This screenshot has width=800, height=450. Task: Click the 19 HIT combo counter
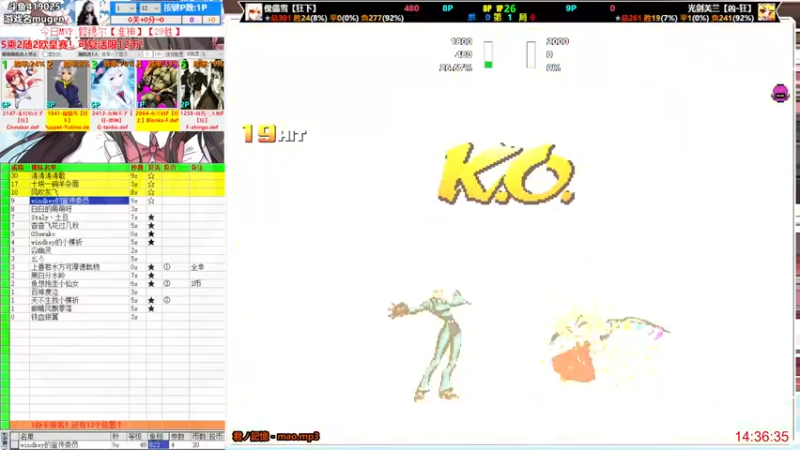[x=274, y=134]
